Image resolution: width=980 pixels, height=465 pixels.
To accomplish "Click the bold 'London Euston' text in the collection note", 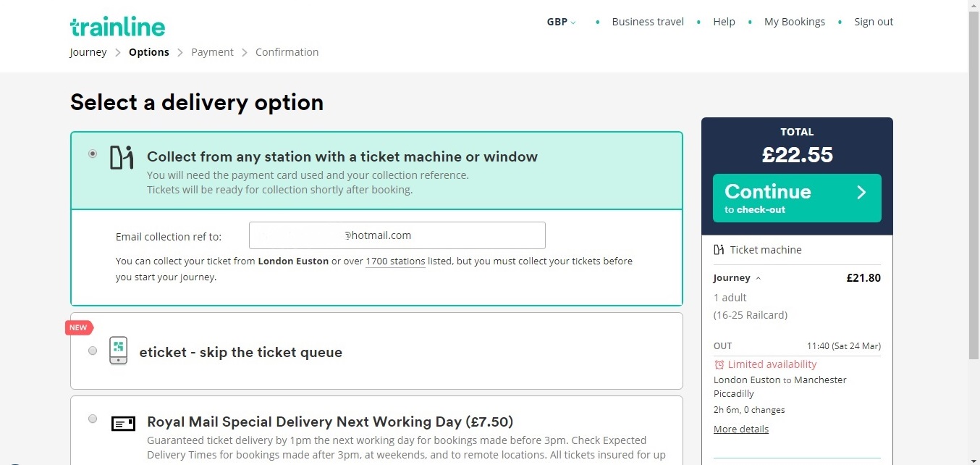I will (293, 261).
